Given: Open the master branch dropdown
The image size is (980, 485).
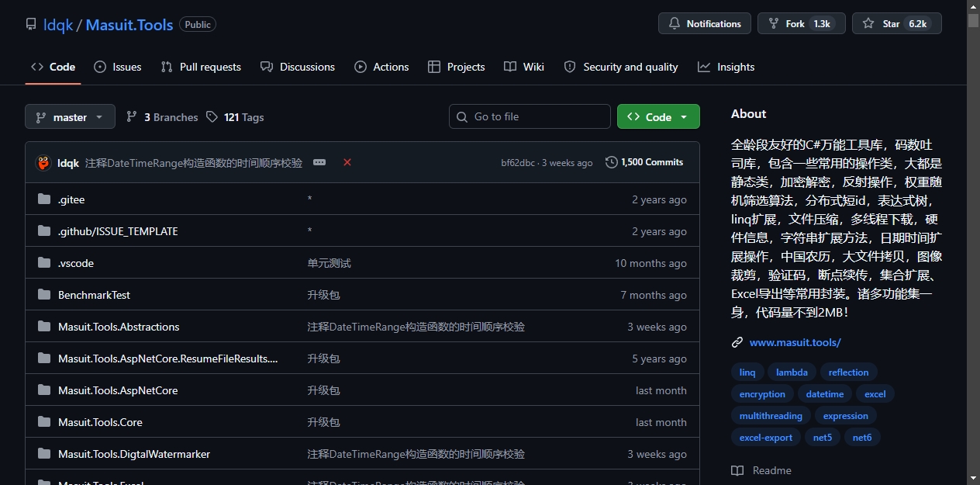Looking at the screenshot, I should [x=70, y=117].
